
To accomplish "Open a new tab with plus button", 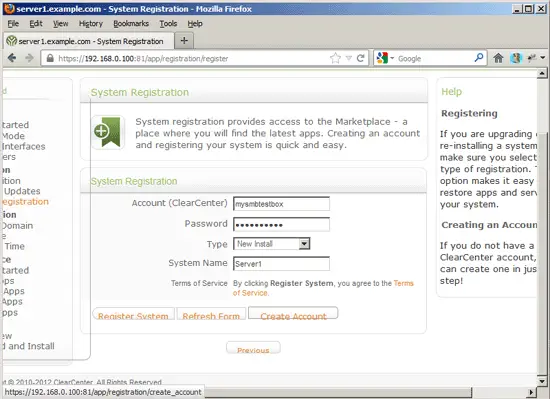I will [184, 41].
